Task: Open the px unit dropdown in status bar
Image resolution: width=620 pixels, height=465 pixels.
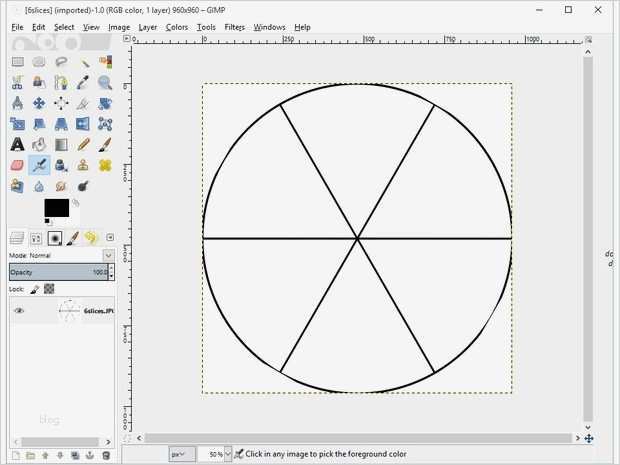Action: click(182, 454)
